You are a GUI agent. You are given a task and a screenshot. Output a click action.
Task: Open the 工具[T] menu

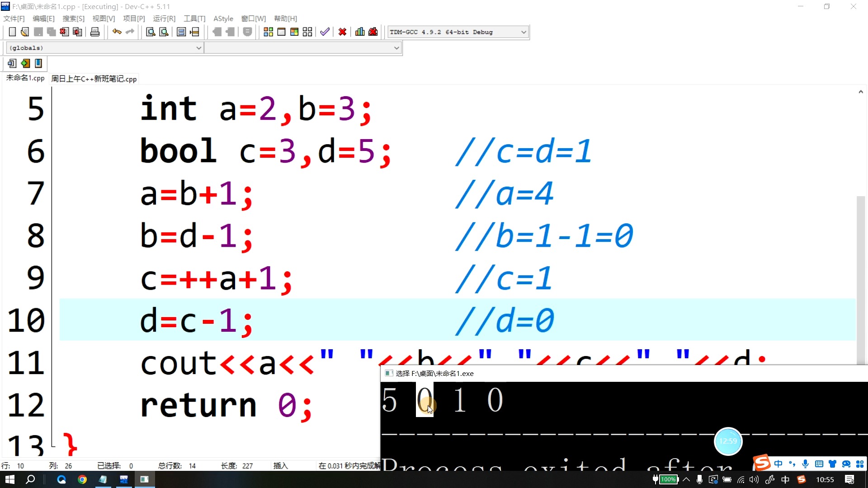click(x=194, y=19)
